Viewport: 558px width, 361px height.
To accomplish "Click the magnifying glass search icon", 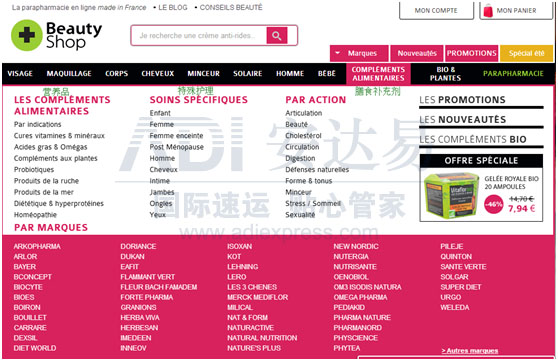I will click(x=277, y=36).
